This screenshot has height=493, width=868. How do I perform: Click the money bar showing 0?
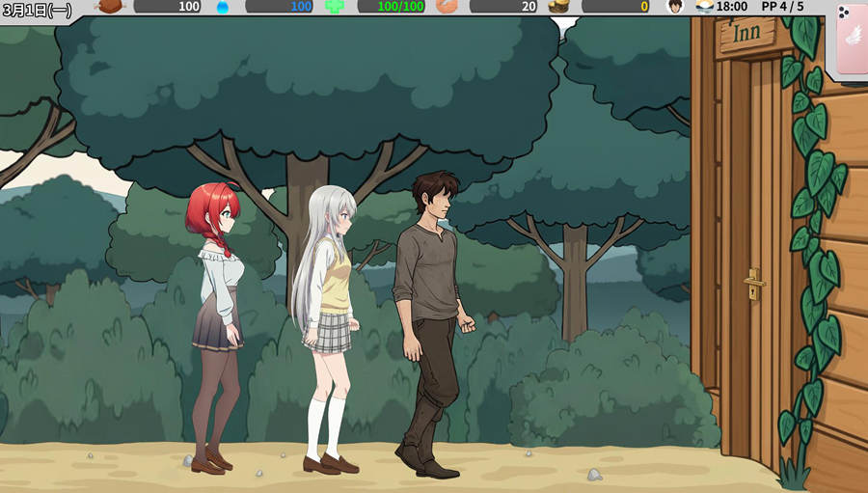[615, 7]
